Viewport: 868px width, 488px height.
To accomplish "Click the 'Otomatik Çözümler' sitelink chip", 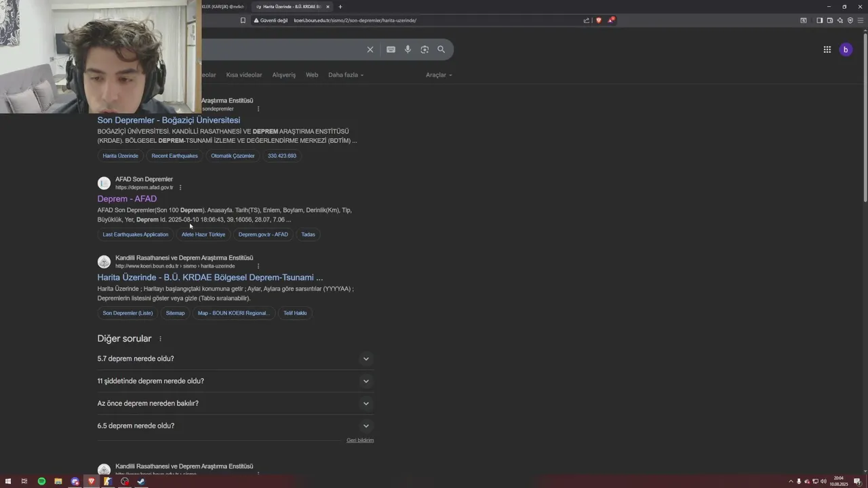I will 233,156.
